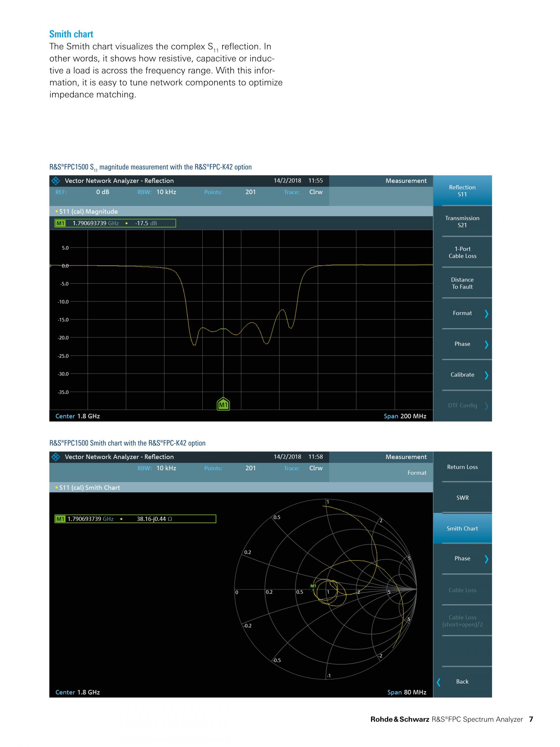Click the Trace Clrw value in the Magnitude screen
Viewport: 560px width, 747px height.
point(316,192)
